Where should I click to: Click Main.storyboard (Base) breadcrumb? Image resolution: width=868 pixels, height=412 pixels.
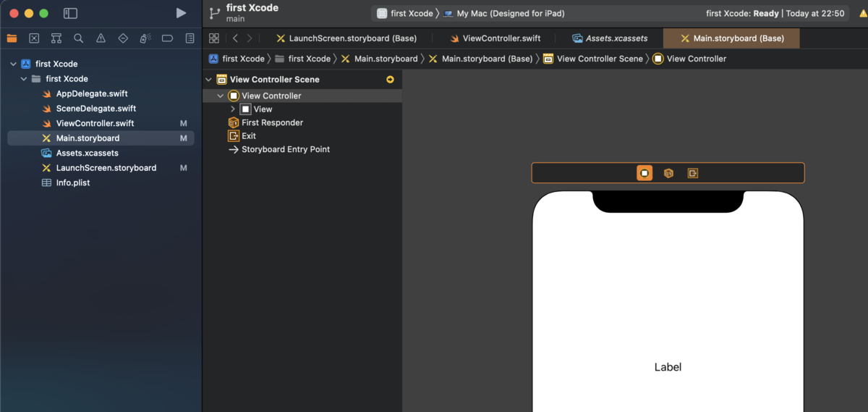tap(480, 59)
